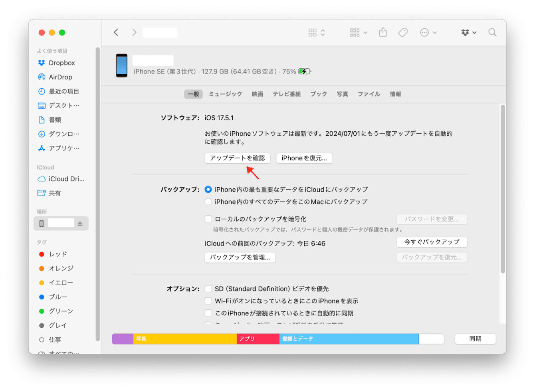The width and height of the screenshot is (535, 392).
Task: Enable SD video preference checkbox
Action: [x=208, y=289]
